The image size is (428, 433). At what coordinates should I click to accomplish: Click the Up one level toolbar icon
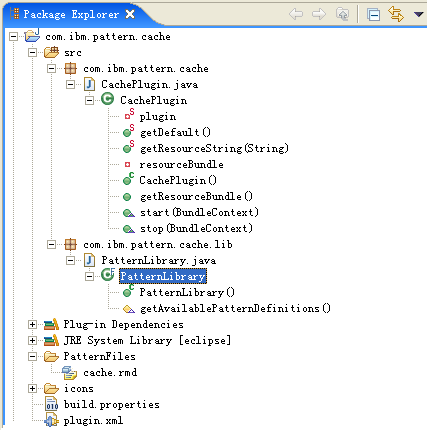342,14
